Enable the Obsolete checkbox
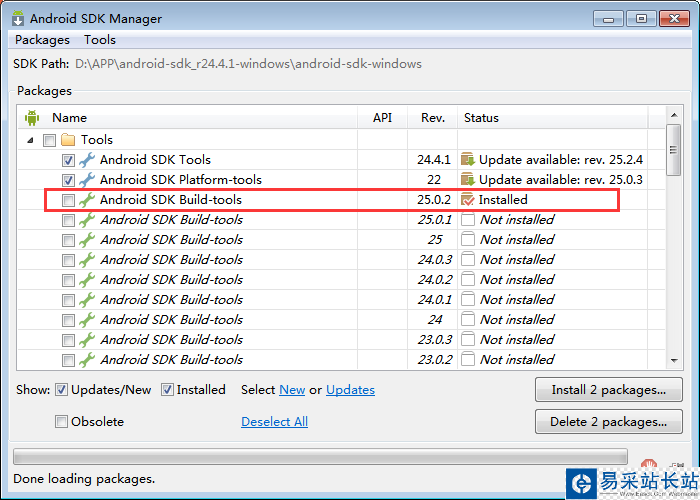 click(x=61, y=421)
